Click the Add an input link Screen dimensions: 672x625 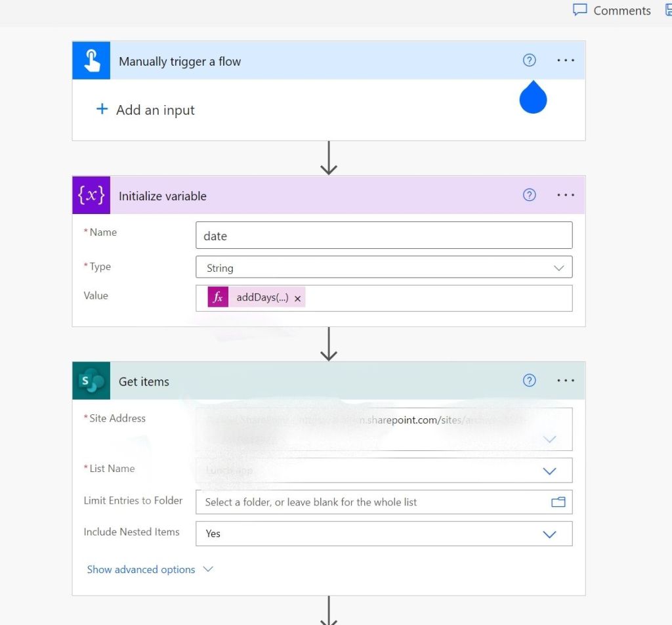[156, 110]
